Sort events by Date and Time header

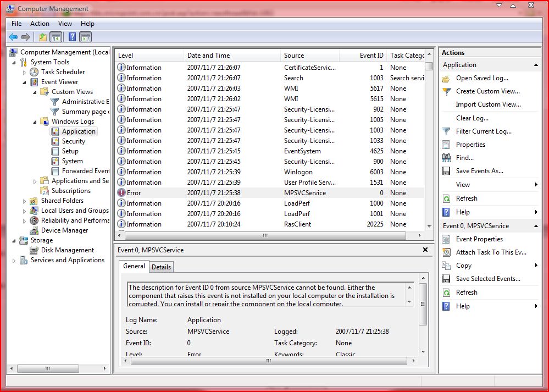232,56
